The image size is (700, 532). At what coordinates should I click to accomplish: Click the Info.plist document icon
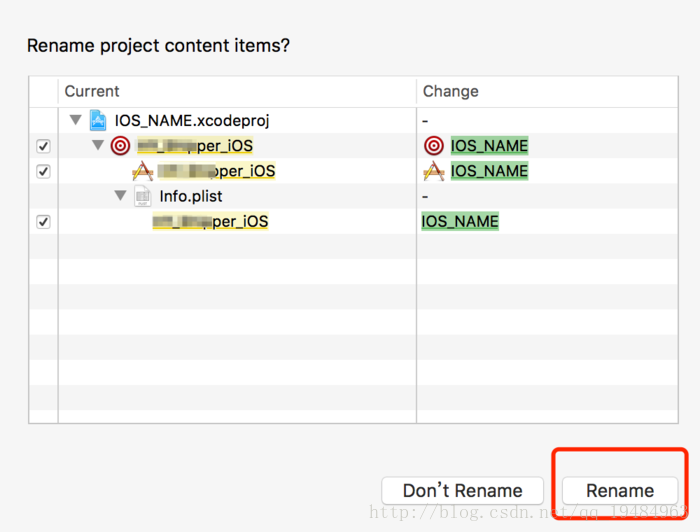click(x=143, y=196)
